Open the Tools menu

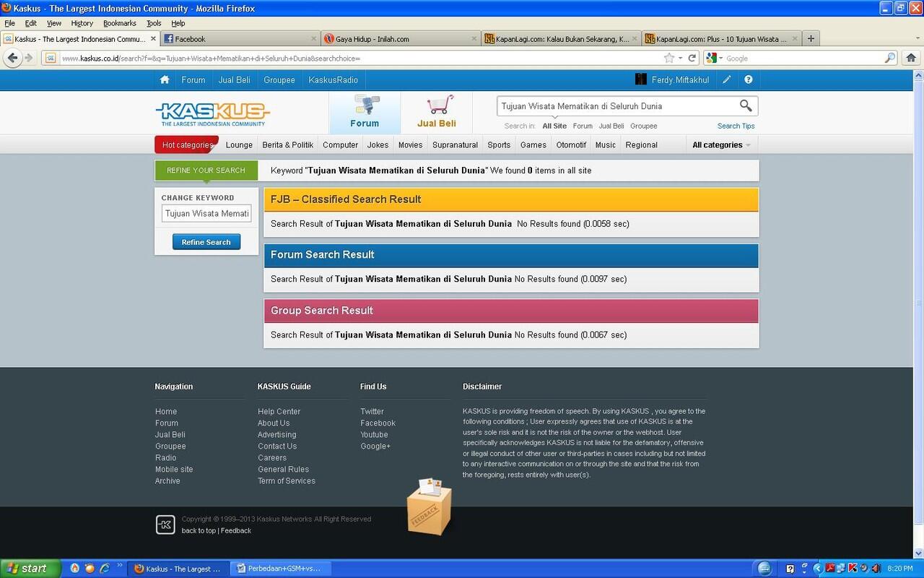[x=154, y=23]
